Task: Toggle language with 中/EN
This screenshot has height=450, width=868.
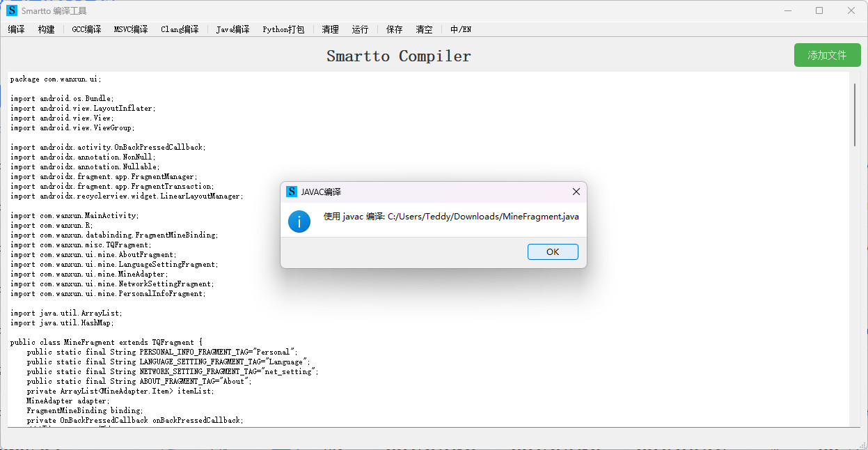Action: tap(461, 29)
